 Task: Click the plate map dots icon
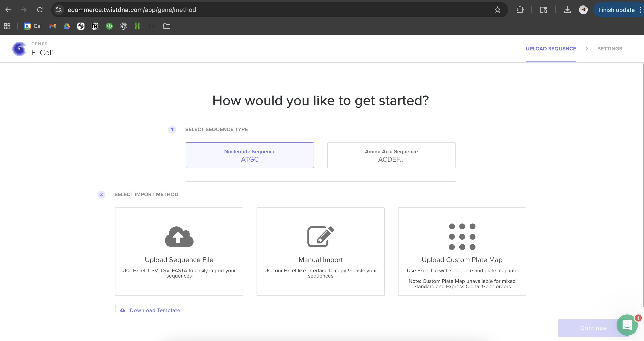click(x=462, y=236)
